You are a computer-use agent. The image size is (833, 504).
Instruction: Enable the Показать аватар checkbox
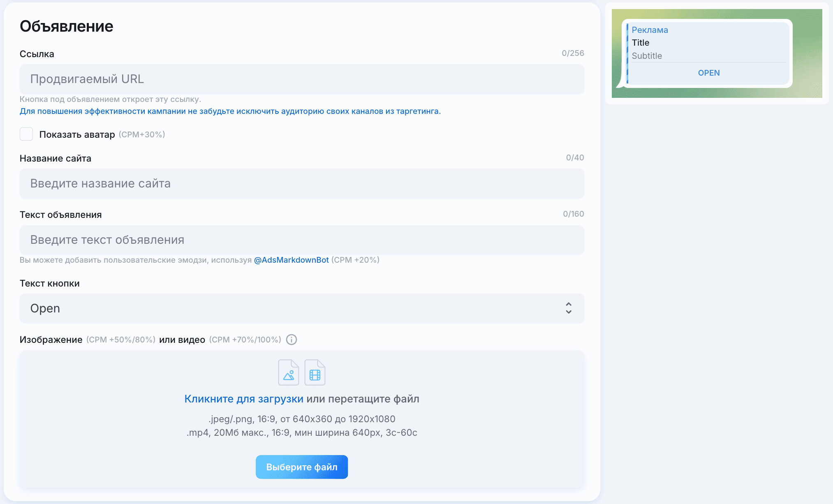point(26,134)
